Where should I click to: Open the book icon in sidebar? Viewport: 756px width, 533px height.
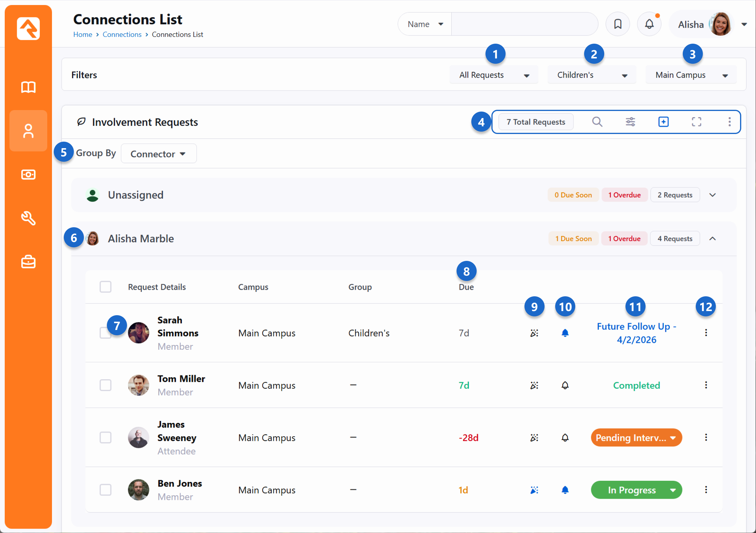28,87
